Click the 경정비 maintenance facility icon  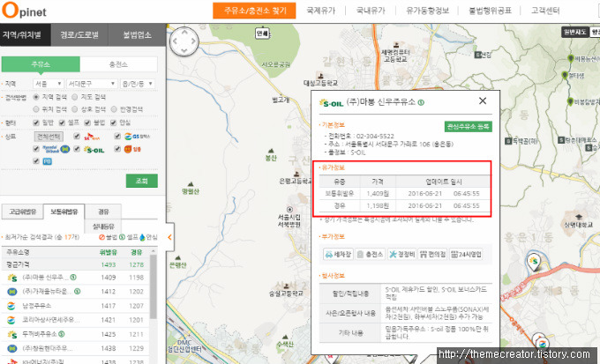[401, 254]
